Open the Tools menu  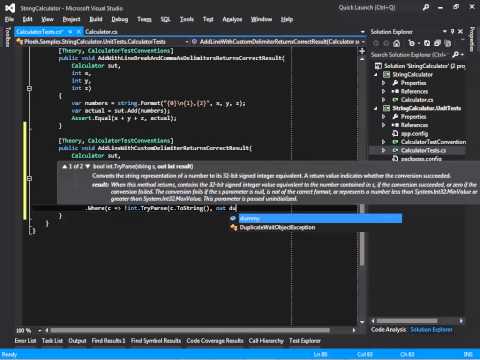[x=187, y=19]
